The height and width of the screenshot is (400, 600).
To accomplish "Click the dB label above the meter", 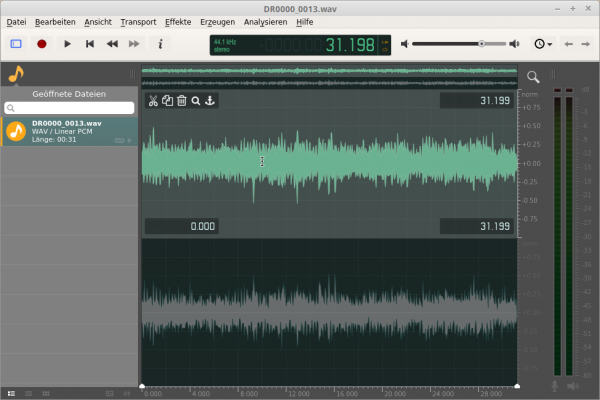I will [585, 90].
